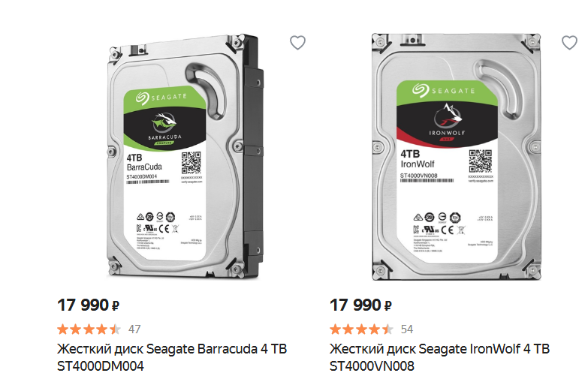Click the Barracuda star rating
Image resolution: width=588 pixels, height=373 pixels.
tap(89, 329)
